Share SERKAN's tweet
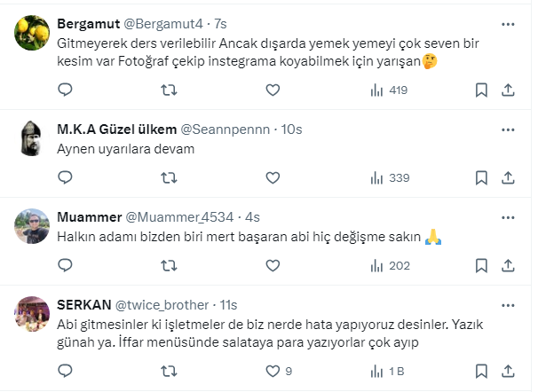Viewport: 538px width, 392px height. [x=509, y=371]
